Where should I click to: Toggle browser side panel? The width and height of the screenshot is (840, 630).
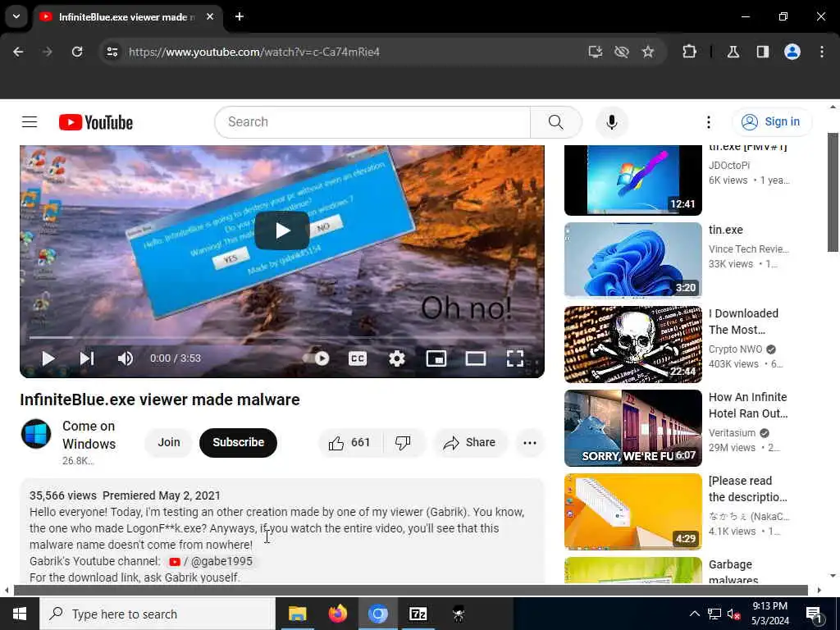click(x=762, y=52)
